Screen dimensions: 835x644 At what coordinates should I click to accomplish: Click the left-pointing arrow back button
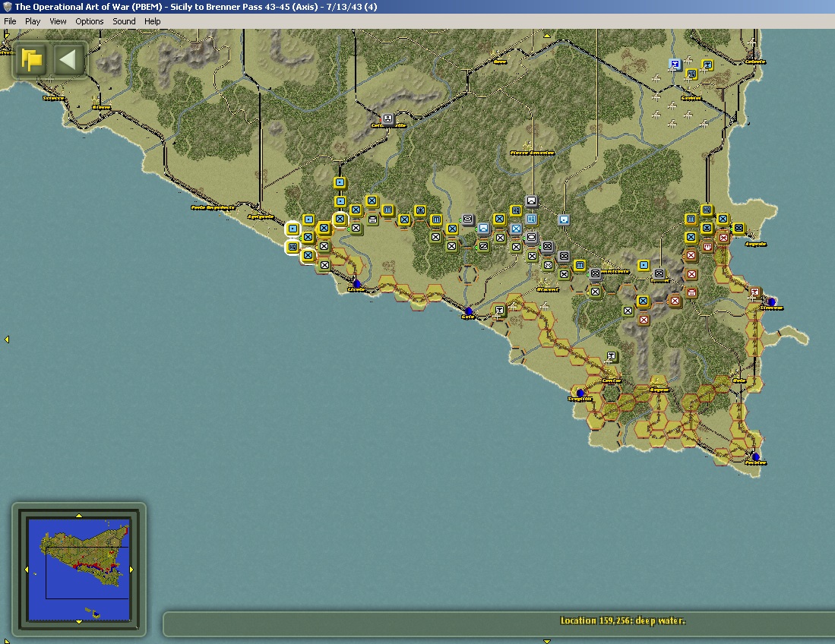69,59
